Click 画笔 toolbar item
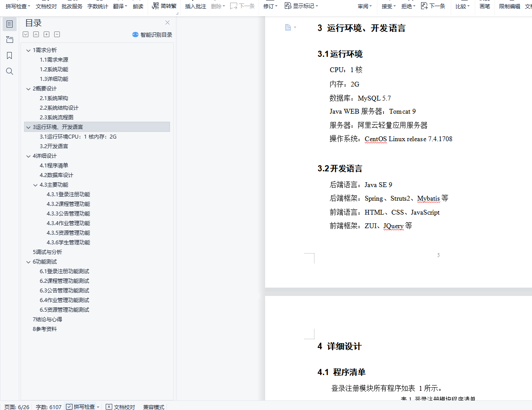Viewport: 532px width, 410px height. tap(485, 7)
